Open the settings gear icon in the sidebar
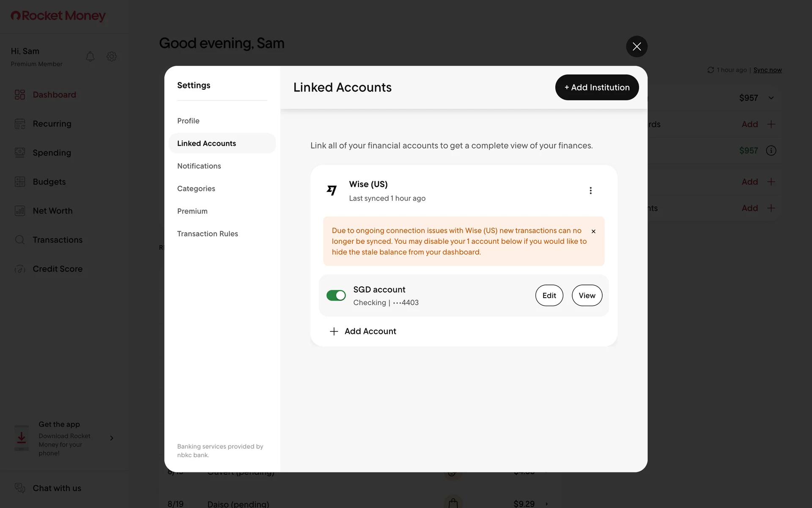This screenshot has height=508, width=812. tap(112, 56)
